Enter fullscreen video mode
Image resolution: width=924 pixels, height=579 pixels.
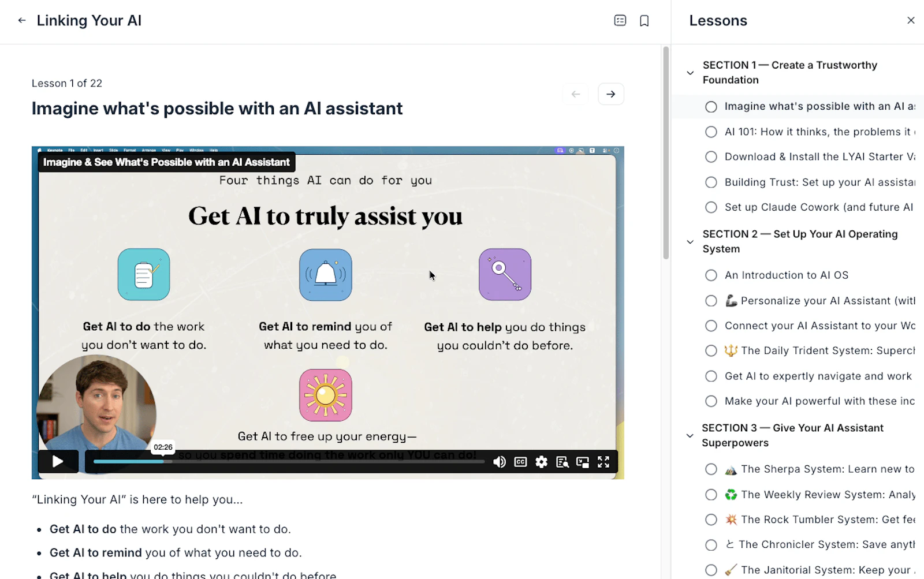[x=603, y=462]
